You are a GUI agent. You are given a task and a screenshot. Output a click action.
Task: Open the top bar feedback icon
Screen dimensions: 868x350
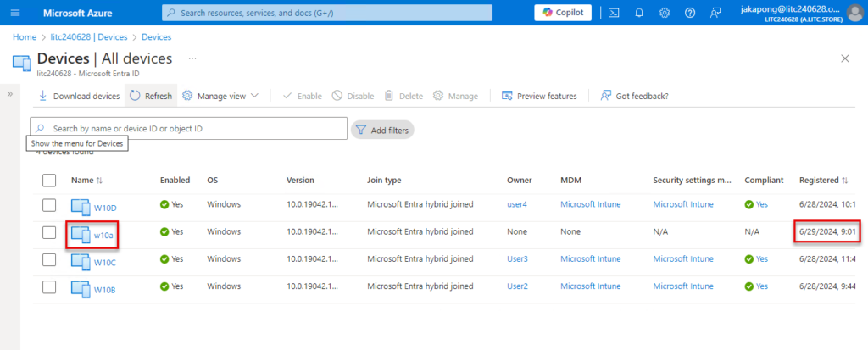click(715, 13)
